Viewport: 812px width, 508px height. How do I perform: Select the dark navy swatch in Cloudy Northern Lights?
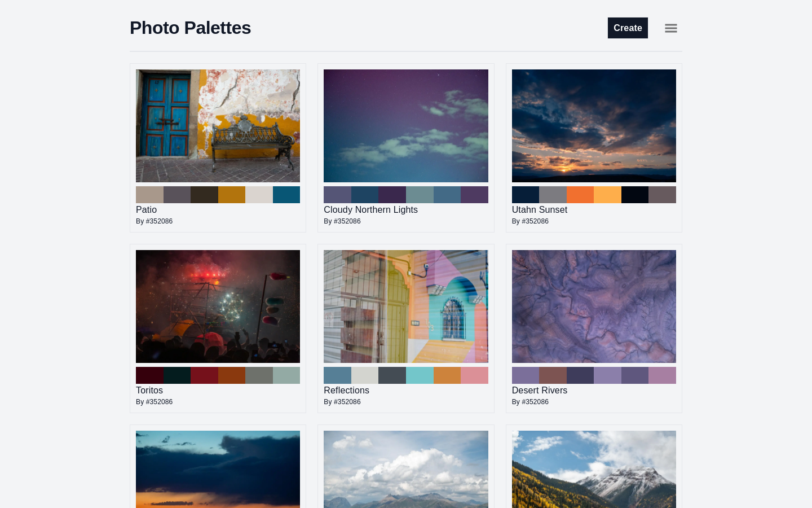point(365,195)
